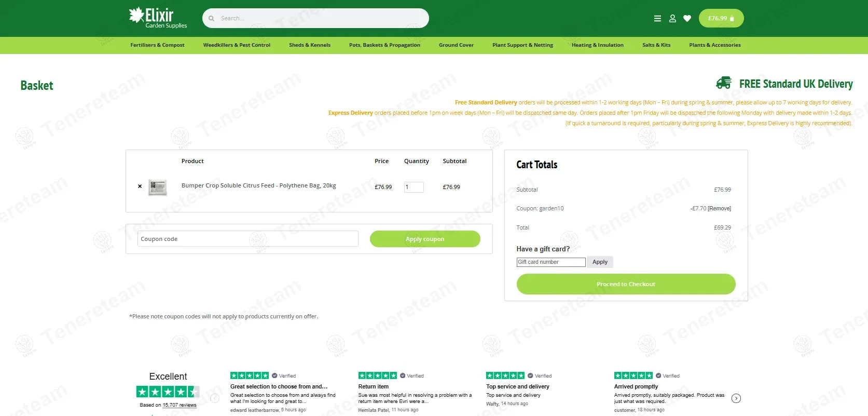Click Verified badge on 'Top service and delivery' review
868x416 pixels.
pyautogui.click(x=540, y=375)
